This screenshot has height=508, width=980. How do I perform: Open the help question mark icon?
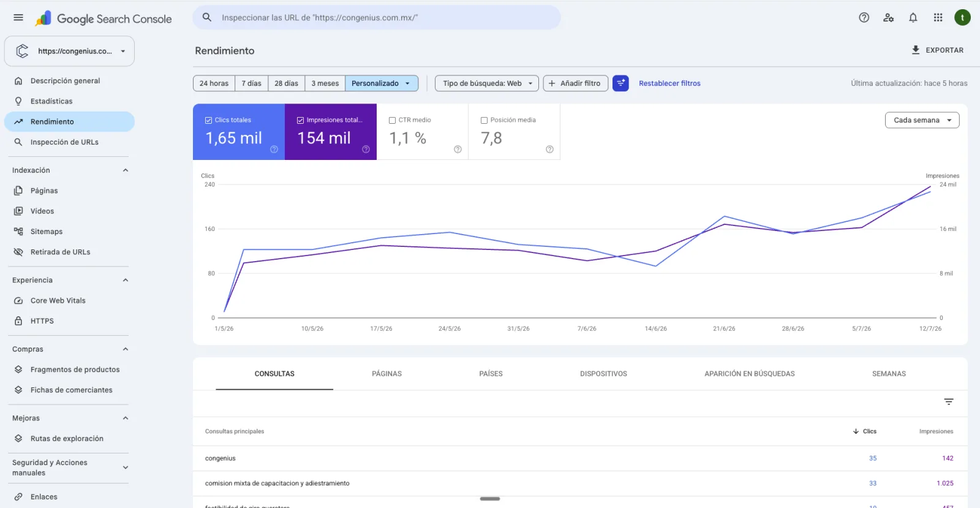click(x=864, y=18)
